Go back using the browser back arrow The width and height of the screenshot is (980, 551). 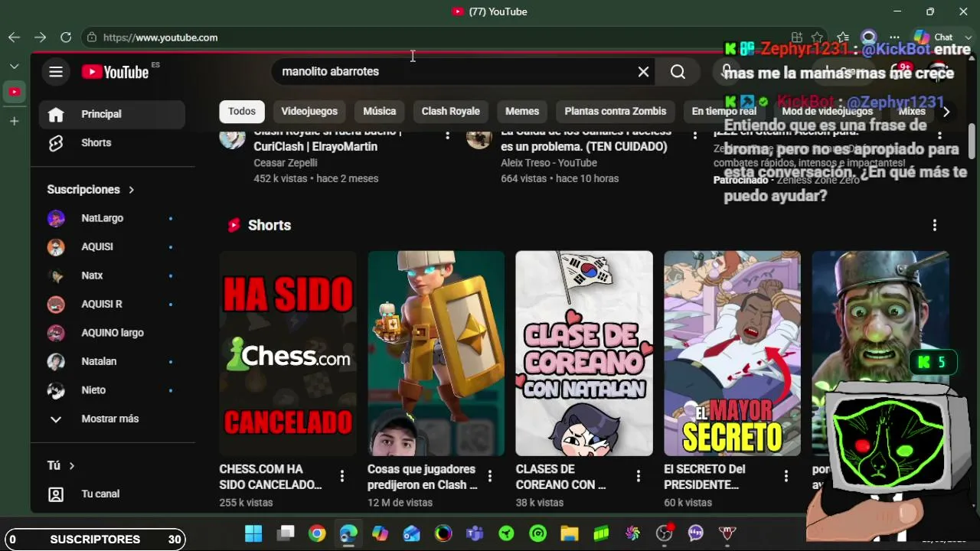(14, 37)
